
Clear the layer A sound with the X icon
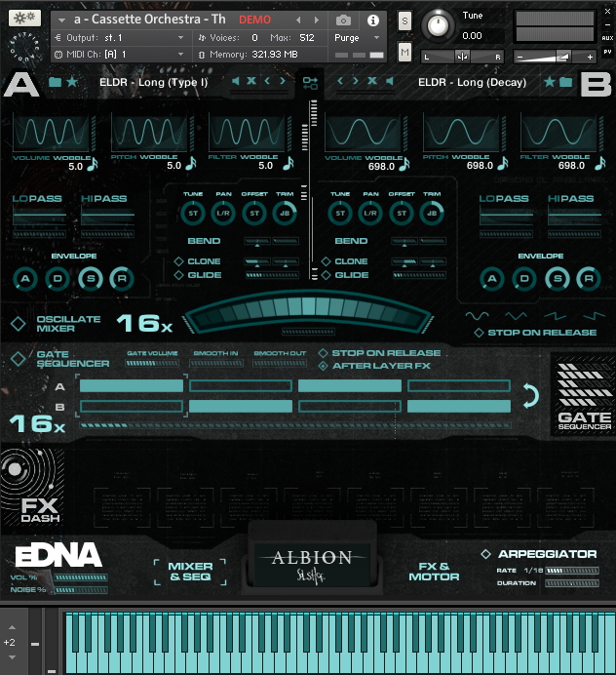pyautogui.click(x=251, y=81)
